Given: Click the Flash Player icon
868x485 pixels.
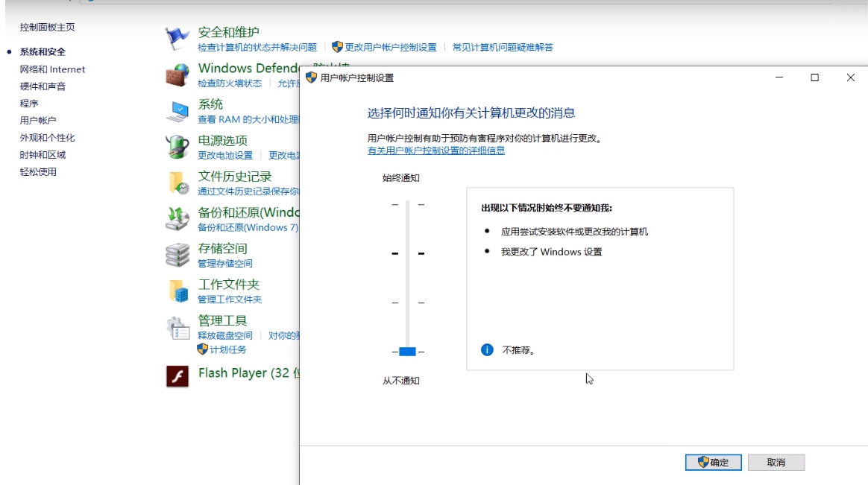Looking at the screenshot, I should coord(177,377).
